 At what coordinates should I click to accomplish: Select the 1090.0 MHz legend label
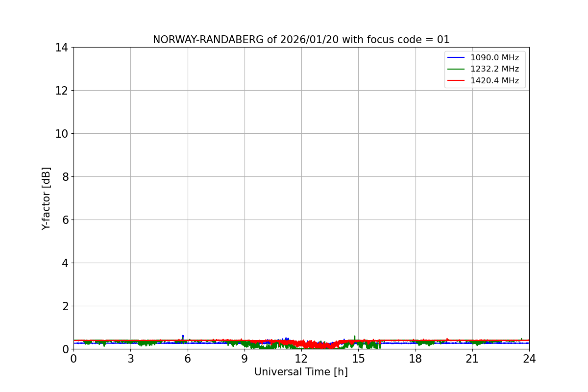(494, 57)
